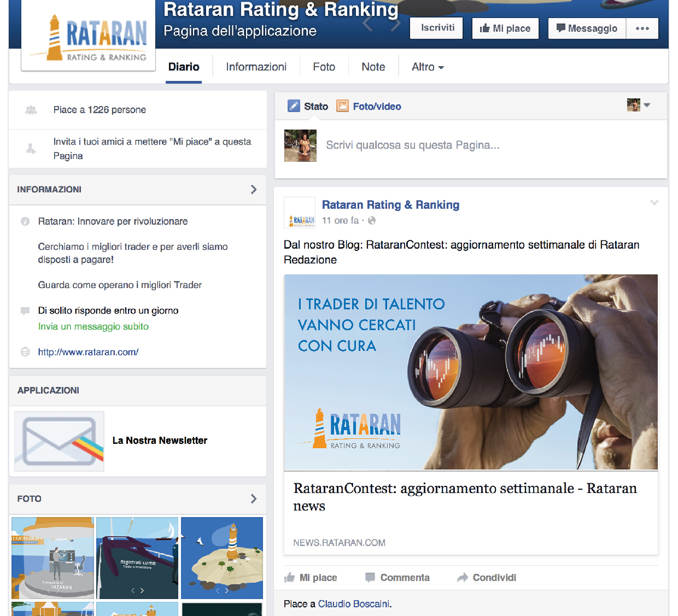Click the Iscriviti button

437,28
